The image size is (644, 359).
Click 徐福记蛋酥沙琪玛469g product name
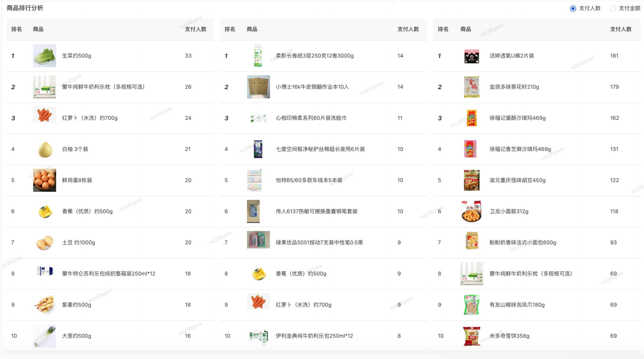518,118
